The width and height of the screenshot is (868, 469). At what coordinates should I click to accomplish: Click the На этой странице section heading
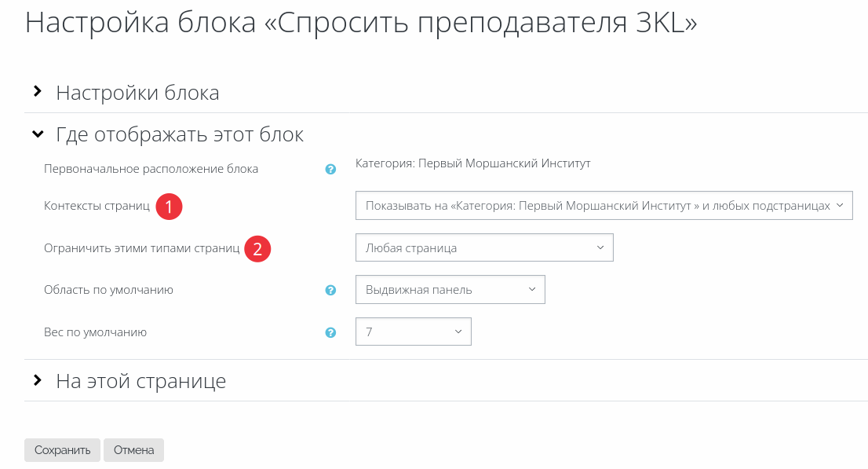141,382
